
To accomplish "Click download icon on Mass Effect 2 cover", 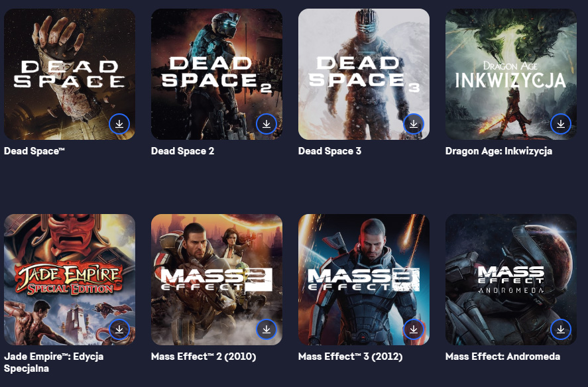I will pyautogui.click(x=266, y=329).
